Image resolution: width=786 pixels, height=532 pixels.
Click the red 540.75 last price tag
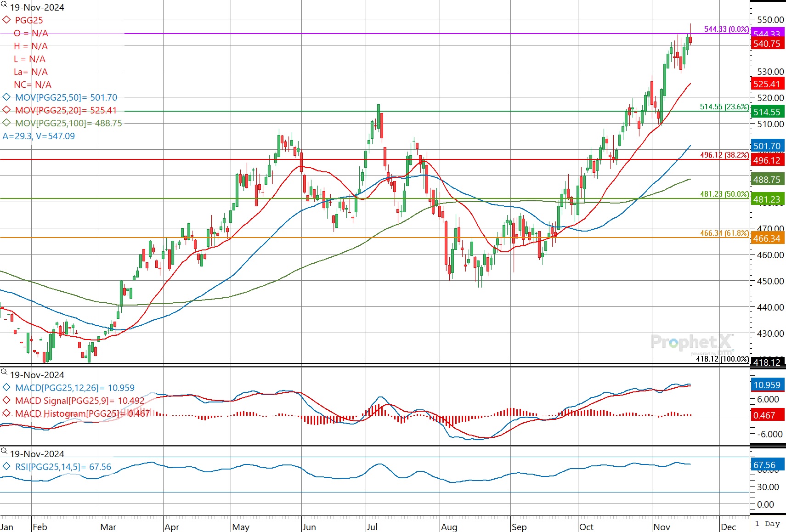click(768, 44)
